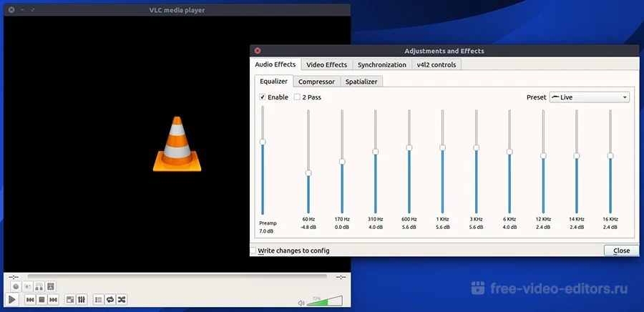Show the playlist icon
Viewport: 644px width, 312px height.
[x=99, y=299]
